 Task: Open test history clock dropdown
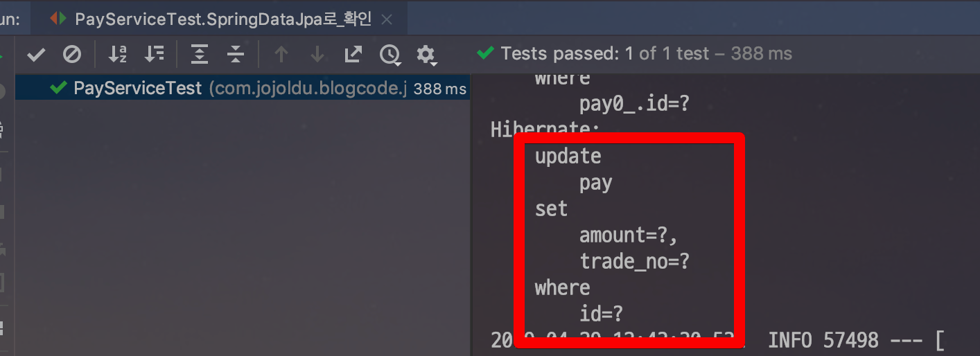tap(390, 55)
